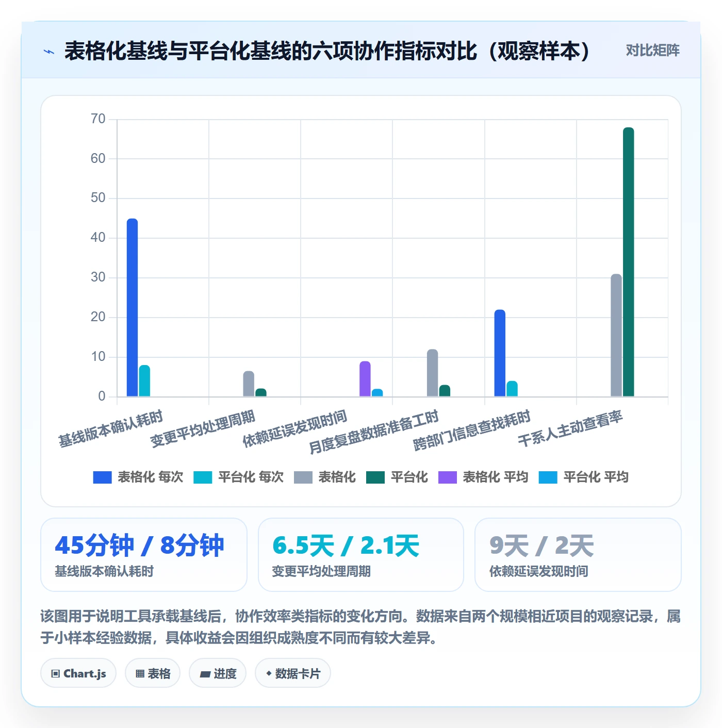Click the cyan bar for 跨部门信息查找耗时

512,389
